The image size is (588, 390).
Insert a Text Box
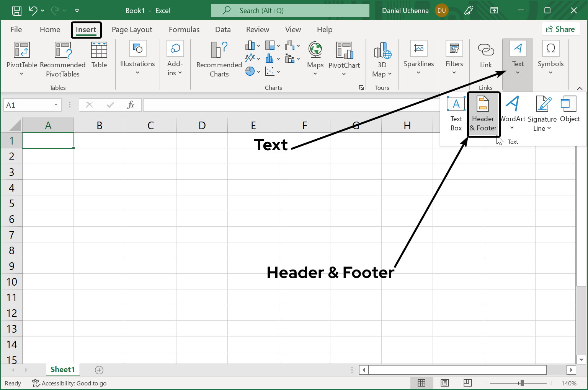(456, 114)
